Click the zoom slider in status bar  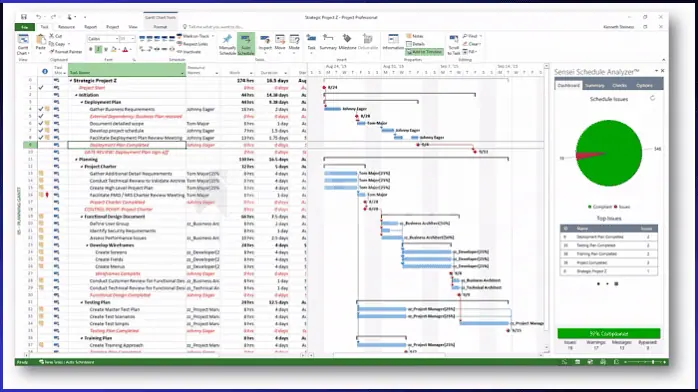645,362
